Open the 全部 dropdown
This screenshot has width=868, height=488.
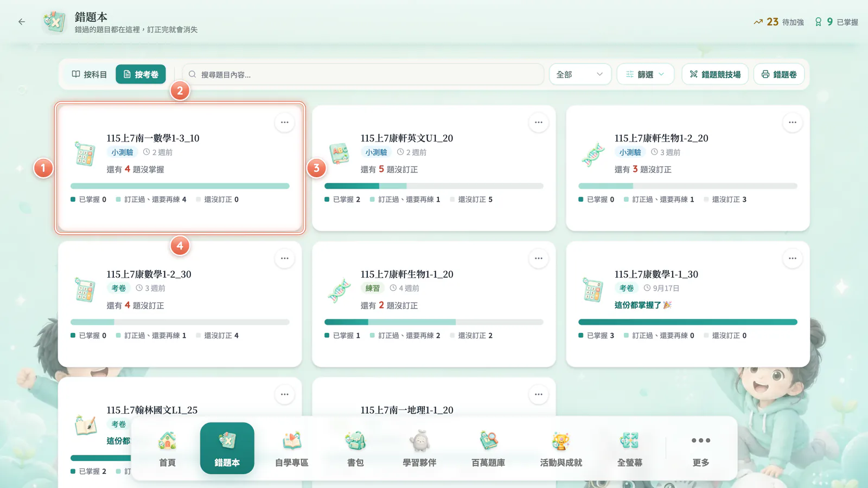coord(580,74)
